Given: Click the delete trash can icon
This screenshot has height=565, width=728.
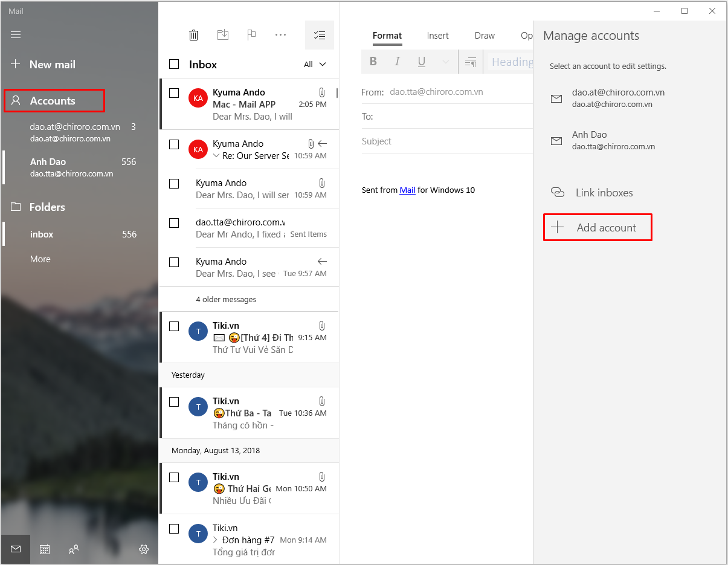Looking at the screenshot, I should [193, 35].
